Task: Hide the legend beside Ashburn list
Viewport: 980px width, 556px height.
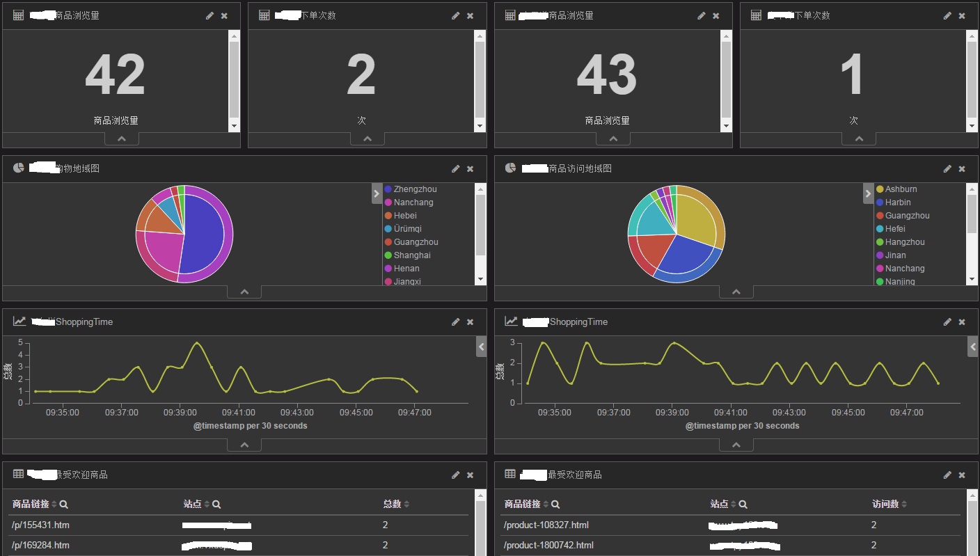Action: tap(869, 193)
